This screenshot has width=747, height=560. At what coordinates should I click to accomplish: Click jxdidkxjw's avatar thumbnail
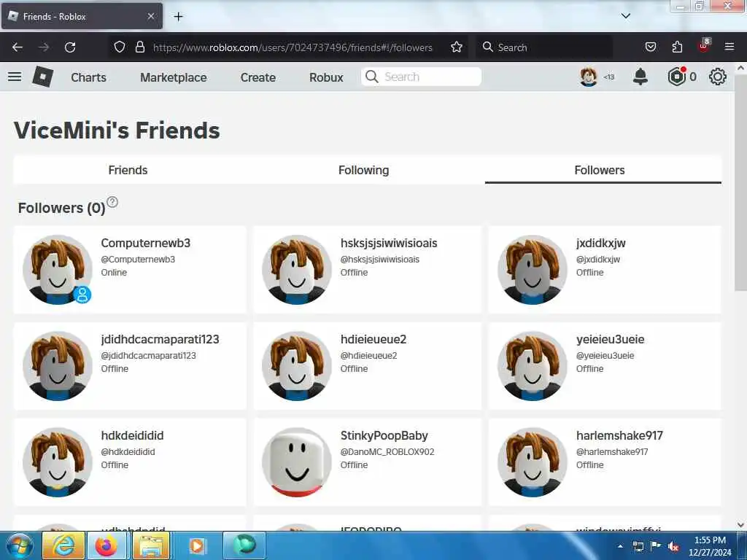point(532,270)
